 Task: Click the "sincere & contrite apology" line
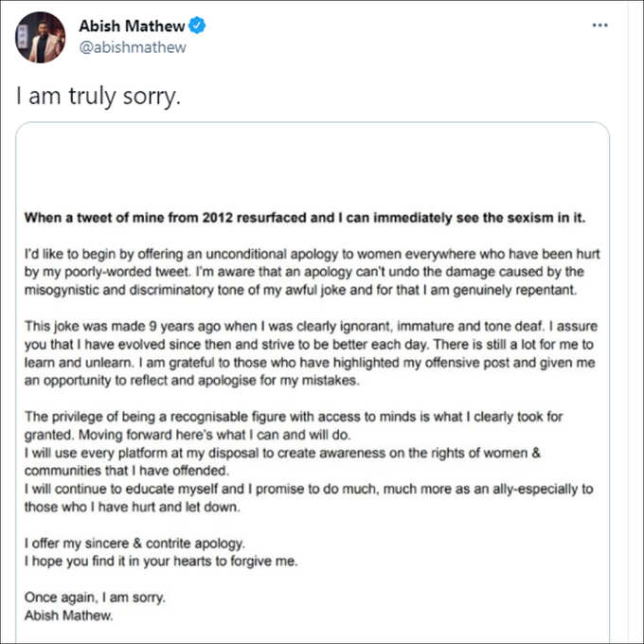point(134,544)
